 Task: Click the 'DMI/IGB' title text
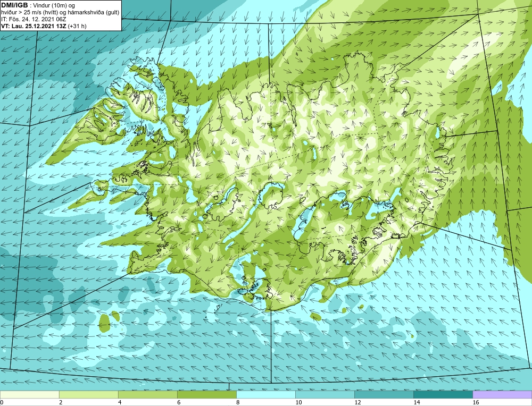[x=14, y=5]
